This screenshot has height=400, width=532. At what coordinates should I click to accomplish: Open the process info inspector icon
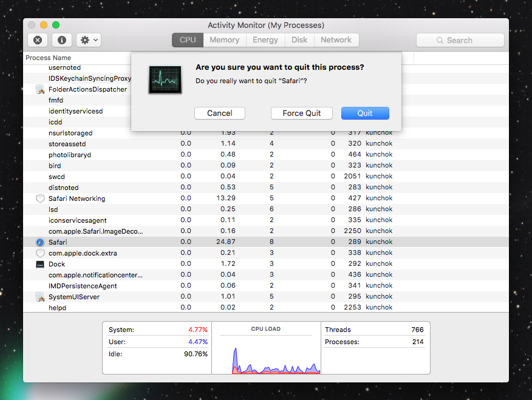62,40
